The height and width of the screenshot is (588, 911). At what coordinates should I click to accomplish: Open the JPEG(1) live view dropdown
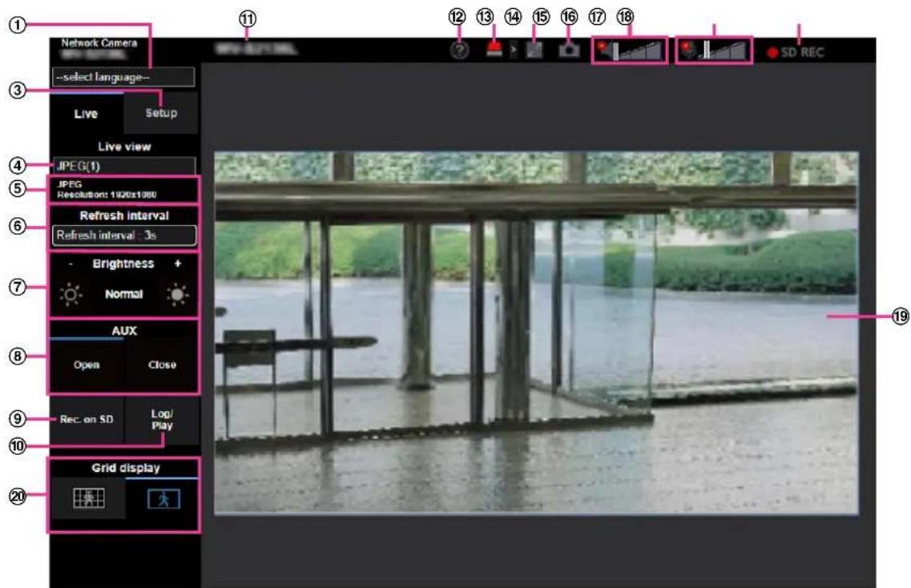tap(123, 166)
